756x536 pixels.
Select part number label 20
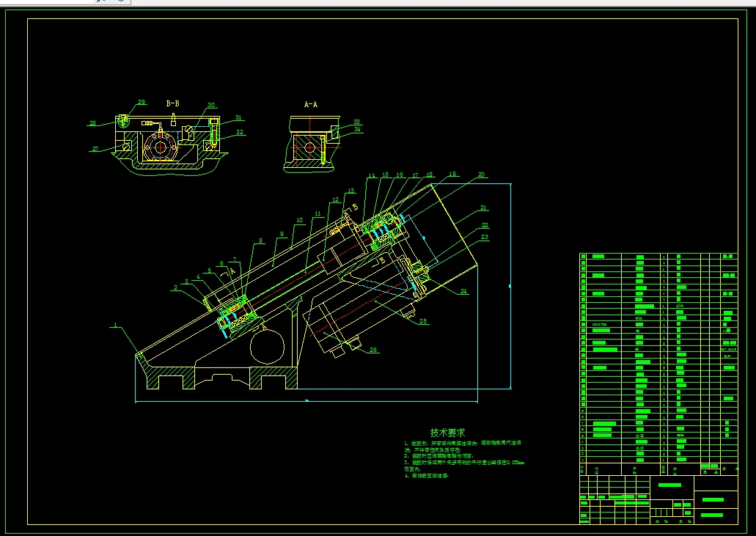pyautogui.click(x=481, y=175)
